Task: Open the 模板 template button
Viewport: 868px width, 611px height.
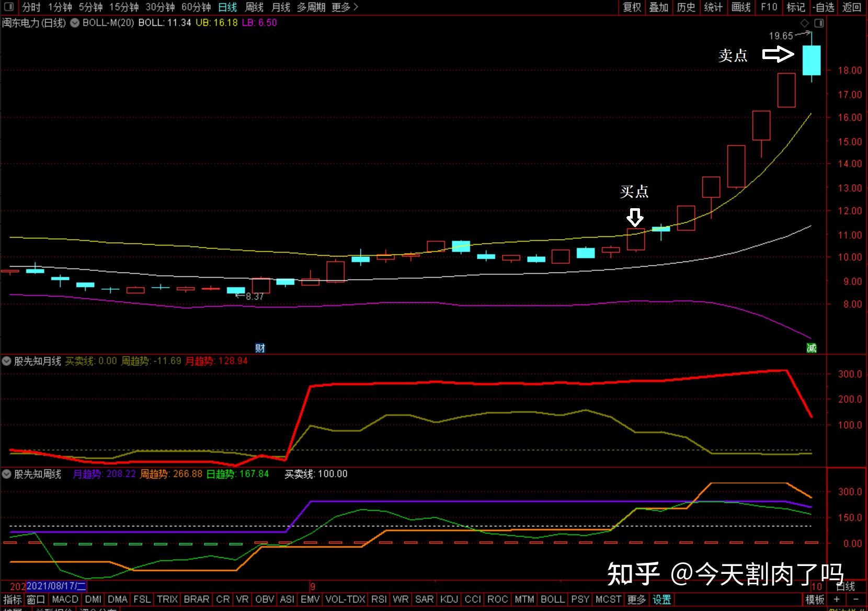Action: click(814, 599)
